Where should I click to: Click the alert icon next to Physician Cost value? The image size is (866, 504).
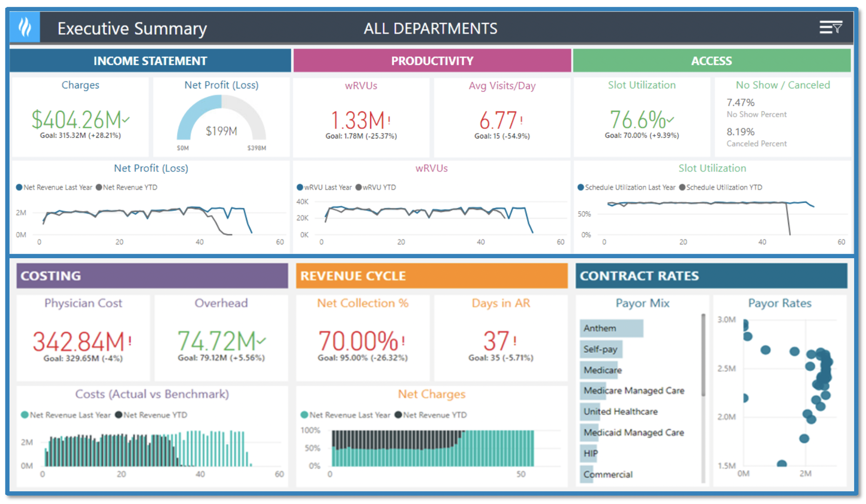(129, 341)
